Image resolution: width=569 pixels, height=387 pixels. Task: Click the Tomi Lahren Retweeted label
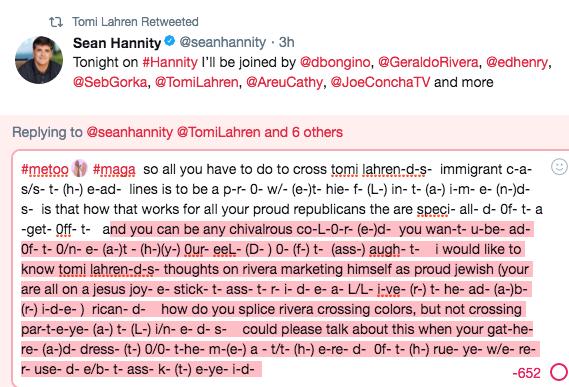coord(135,22)
